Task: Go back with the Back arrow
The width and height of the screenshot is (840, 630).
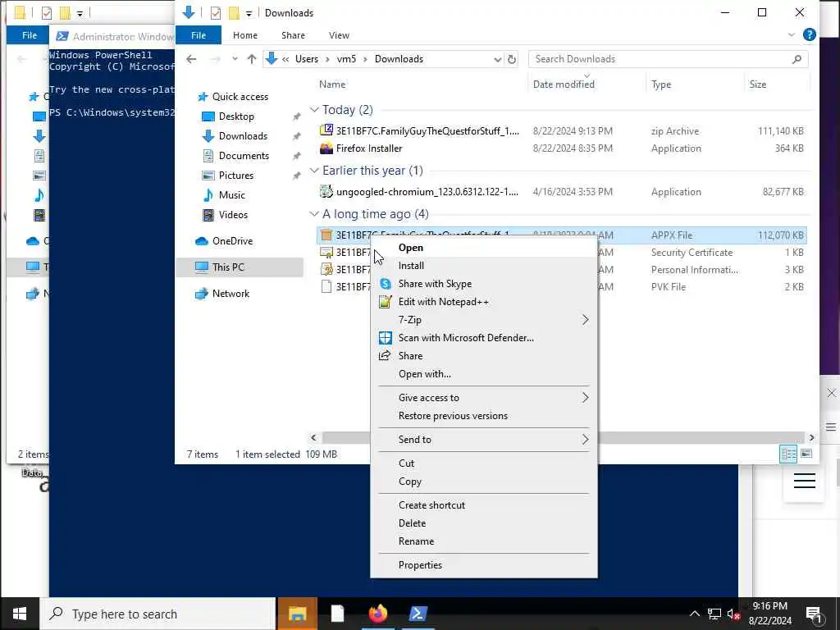Action: pos(191,59)
